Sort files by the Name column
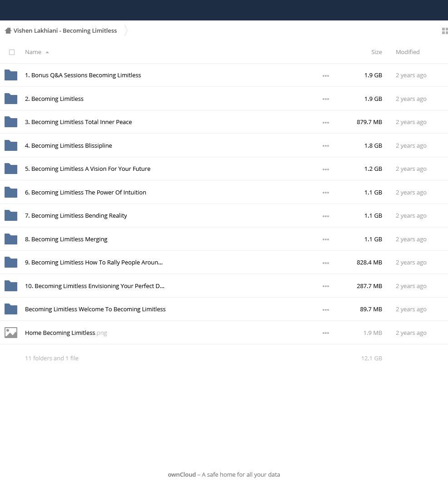This screenshot has height=488, width=448. tap(33, 52)
